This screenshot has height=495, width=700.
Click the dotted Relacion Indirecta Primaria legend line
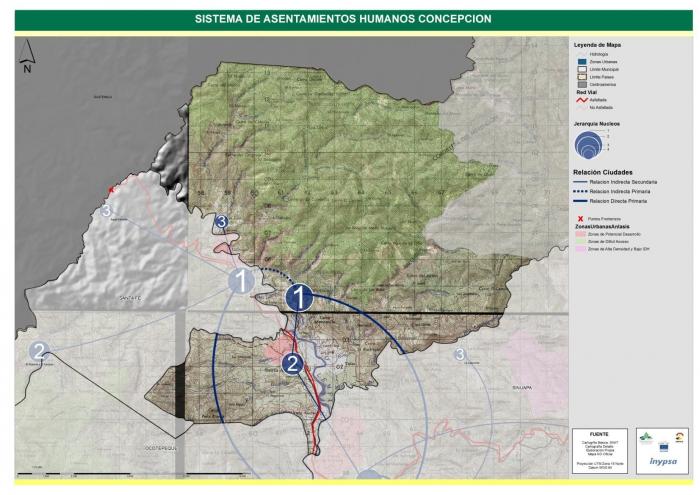pyautogui.click(x=580, y=191)
